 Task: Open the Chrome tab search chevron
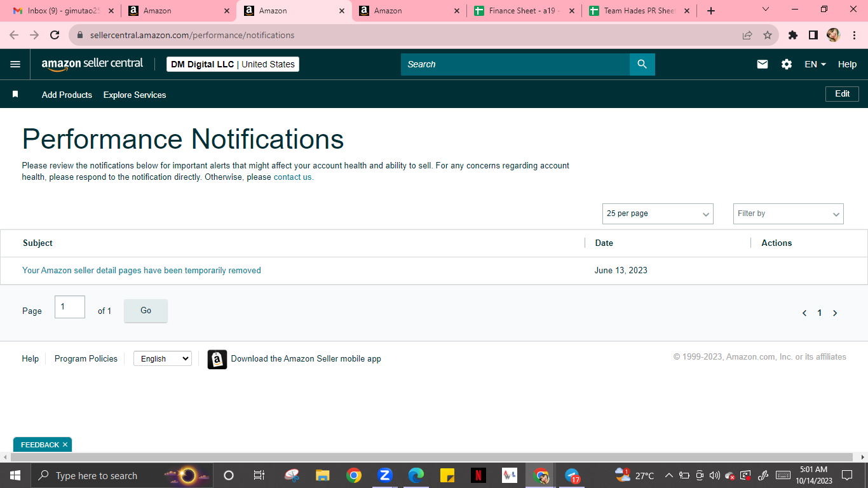[766, 10]
